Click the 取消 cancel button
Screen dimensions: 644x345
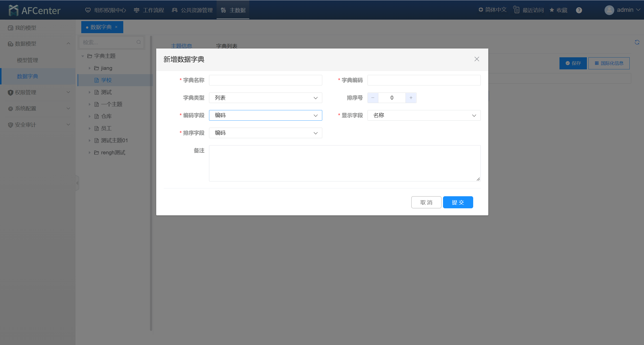click(426, 202)
